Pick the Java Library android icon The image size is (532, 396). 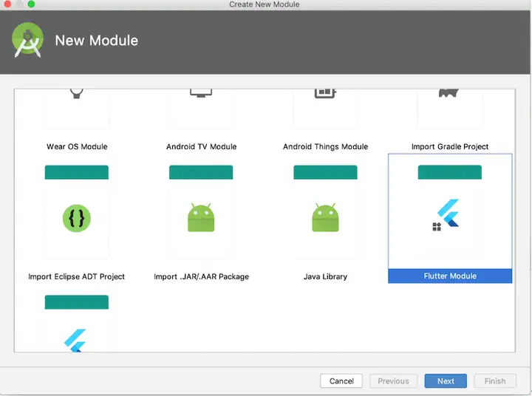325,217
